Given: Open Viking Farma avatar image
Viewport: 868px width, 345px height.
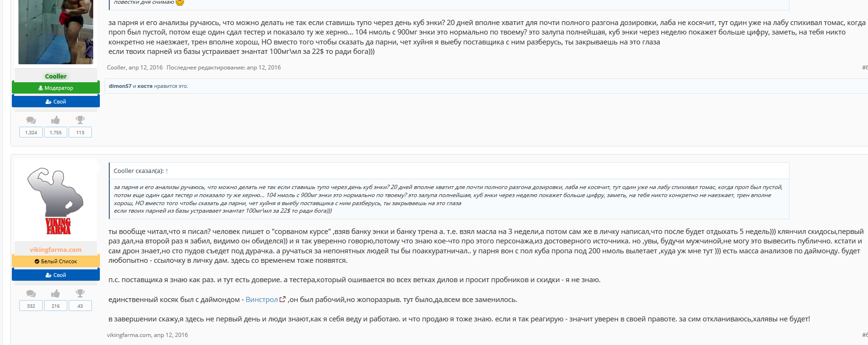Looking at the screenshot, I should point(56,200).
